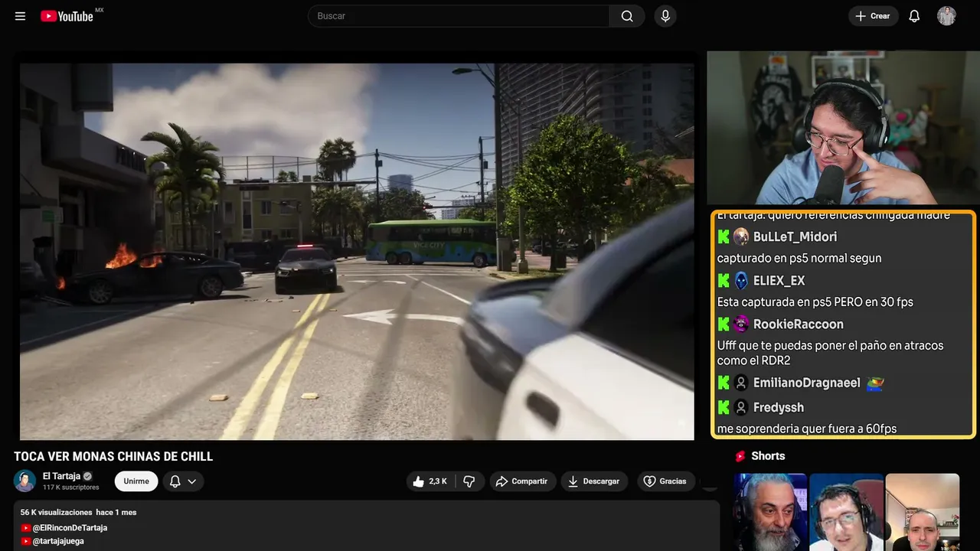Open the middle Shorts thumbnail, man with headphones
This screenshot has width=980, height=551.
coord(846,512)
